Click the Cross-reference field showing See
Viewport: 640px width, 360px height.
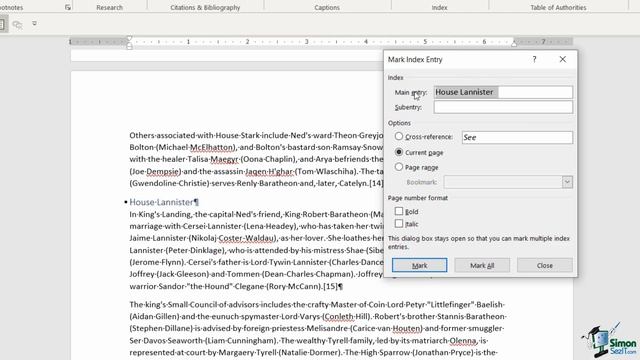517,138
